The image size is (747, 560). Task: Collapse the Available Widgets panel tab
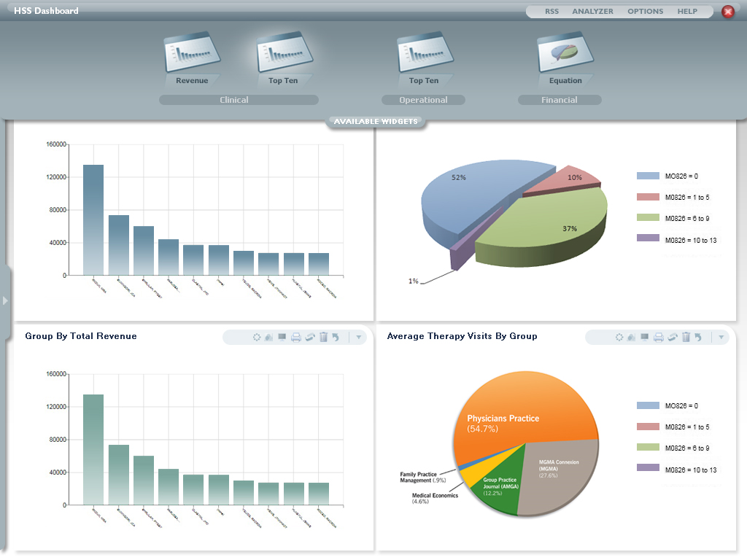click(x=376, y=121)
